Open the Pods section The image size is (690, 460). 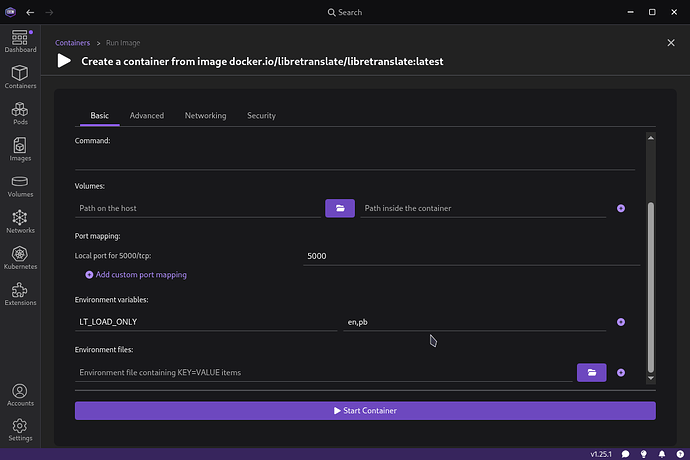(19, 113)
